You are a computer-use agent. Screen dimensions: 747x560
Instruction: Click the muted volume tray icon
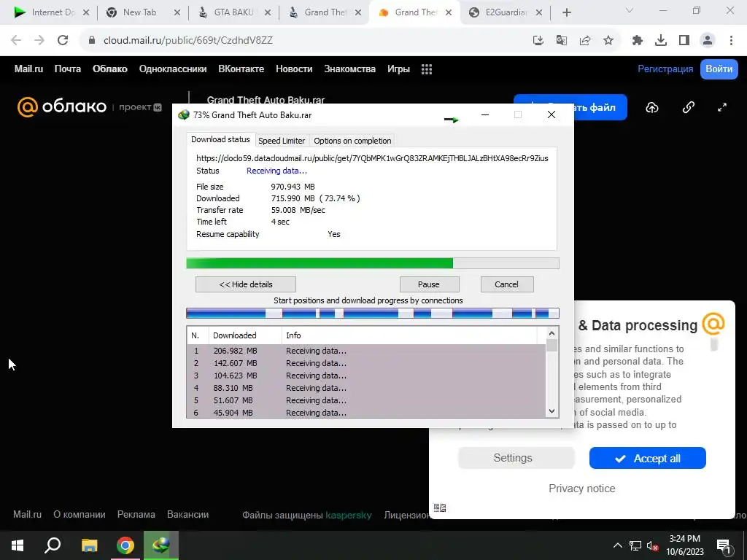click(653, 546)
